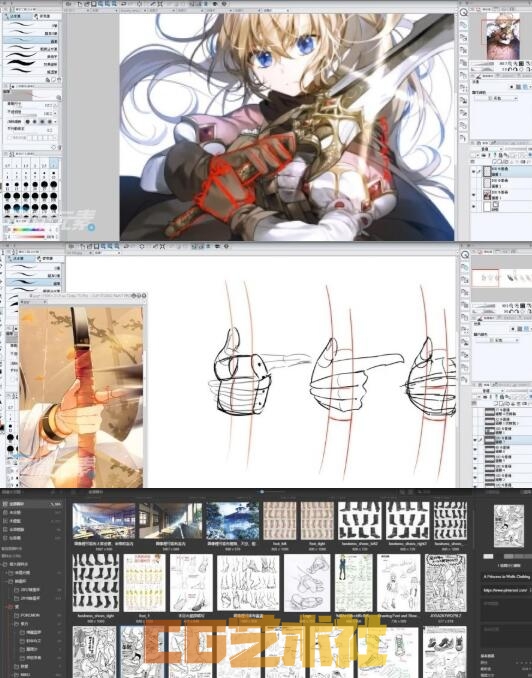Click the bow reference image in floating window
This screenshot has height=678, width=532.
coord(81,397)
